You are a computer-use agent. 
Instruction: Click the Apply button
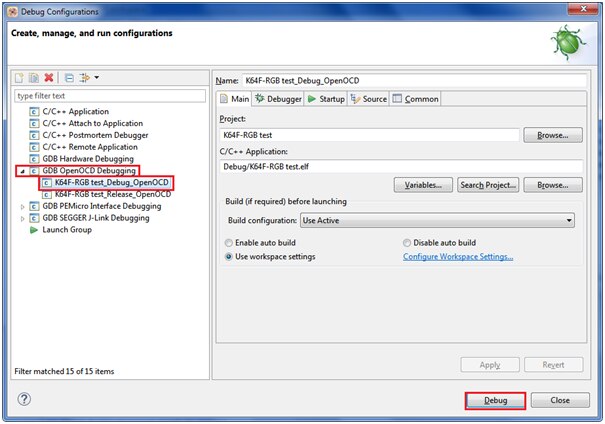(490, 365)
